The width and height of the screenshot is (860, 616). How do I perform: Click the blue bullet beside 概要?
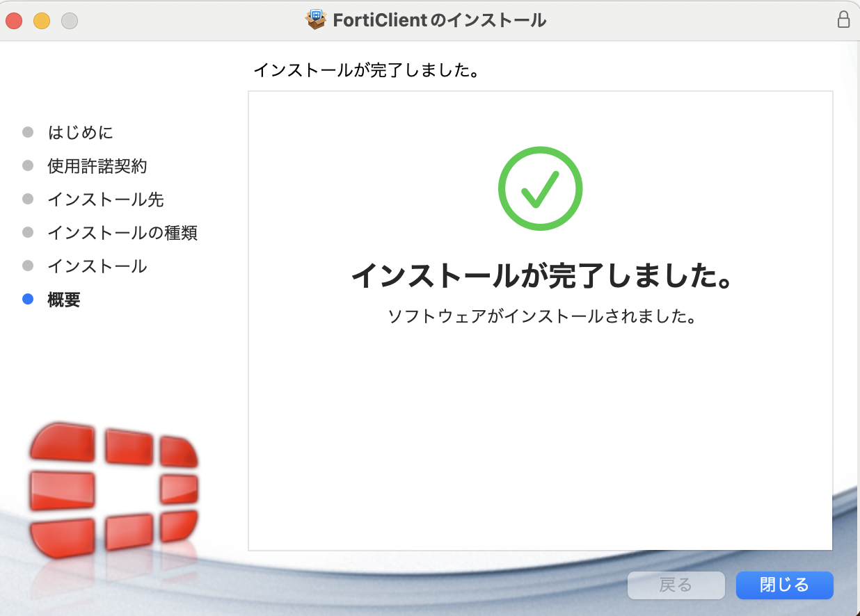(x=28, y=299)
